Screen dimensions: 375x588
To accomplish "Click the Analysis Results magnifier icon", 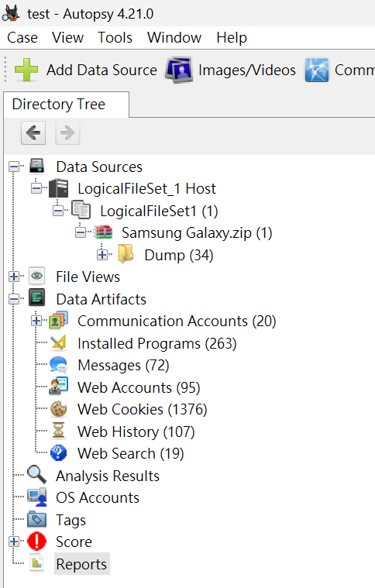I will 36,475.
